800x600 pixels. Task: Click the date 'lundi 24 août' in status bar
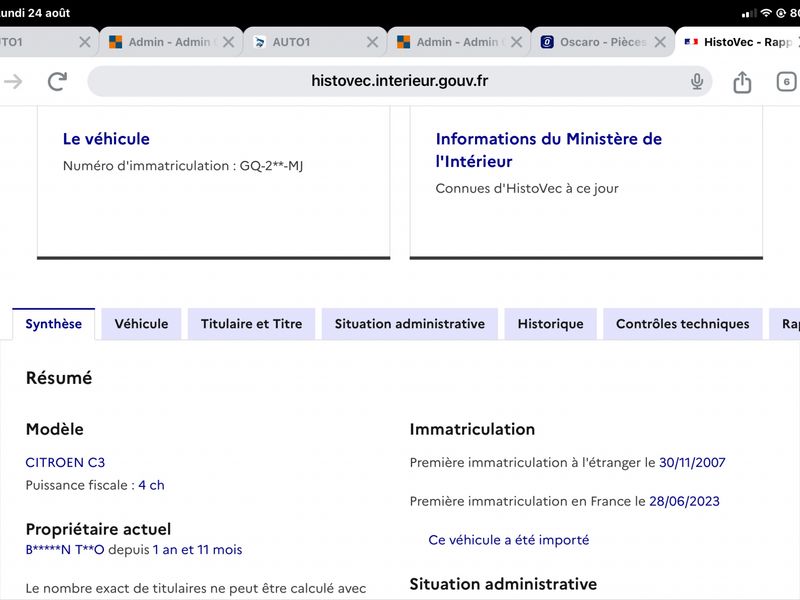coord(35,13)
